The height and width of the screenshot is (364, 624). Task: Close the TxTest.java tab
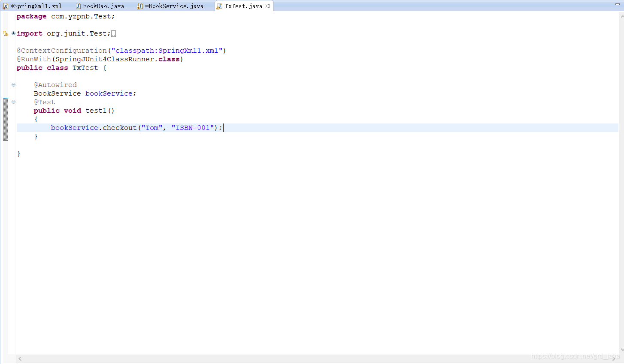268,6
